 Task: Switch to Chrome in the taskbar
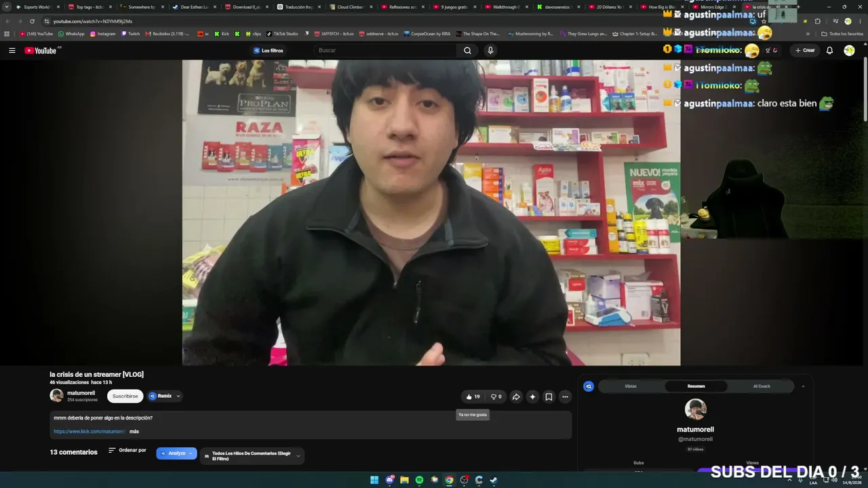(449, 480)
